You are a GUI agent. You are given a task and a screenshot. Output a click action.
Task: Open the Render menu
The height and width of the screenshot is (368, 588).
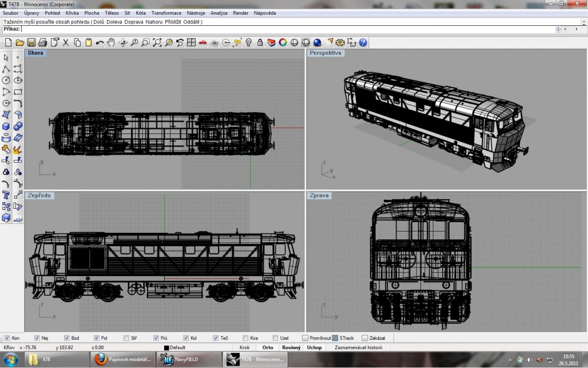tap(240, 13)
